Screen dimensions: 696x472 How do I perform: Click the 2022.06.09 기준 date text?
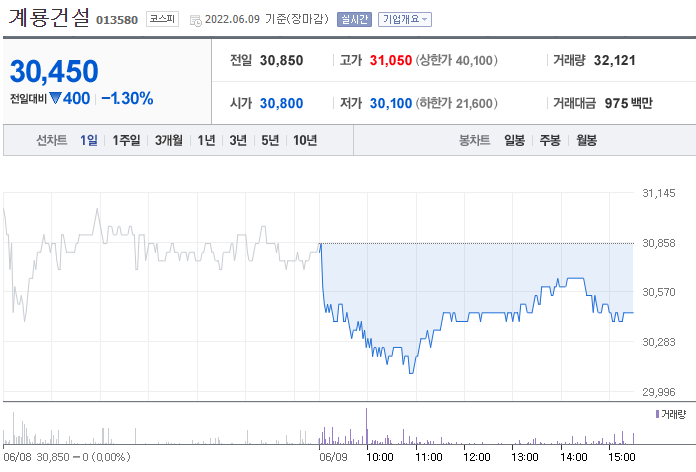(246, 19)
